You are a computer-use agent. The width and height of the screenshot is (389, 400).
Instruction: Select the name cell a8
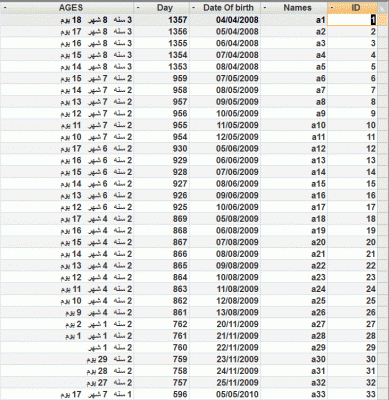pyautogui.click(x=294, y=102)
